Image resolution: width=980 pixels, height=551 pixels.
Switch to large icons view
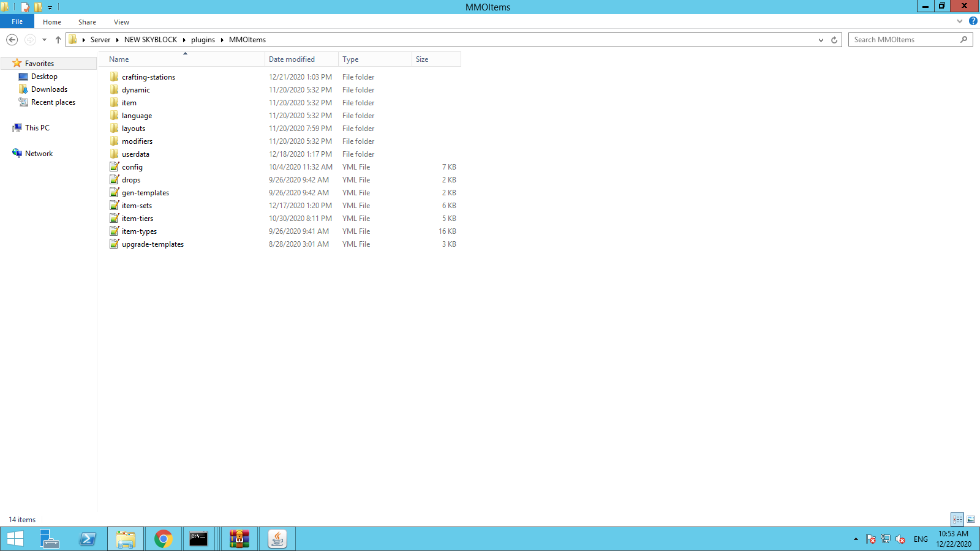tap(971, 519)
